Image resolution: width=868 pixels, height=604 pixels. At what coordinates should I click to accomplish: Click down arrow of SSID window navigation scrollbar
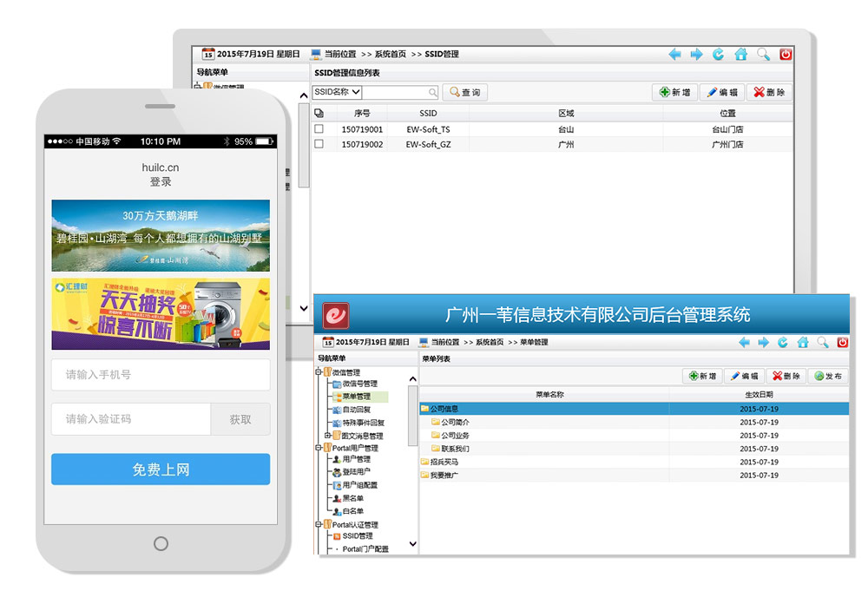[x=303, y=308]
